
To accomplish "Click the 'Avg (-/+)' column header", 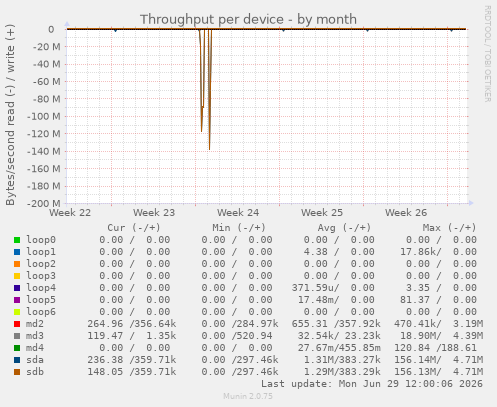I will (344, 228).
